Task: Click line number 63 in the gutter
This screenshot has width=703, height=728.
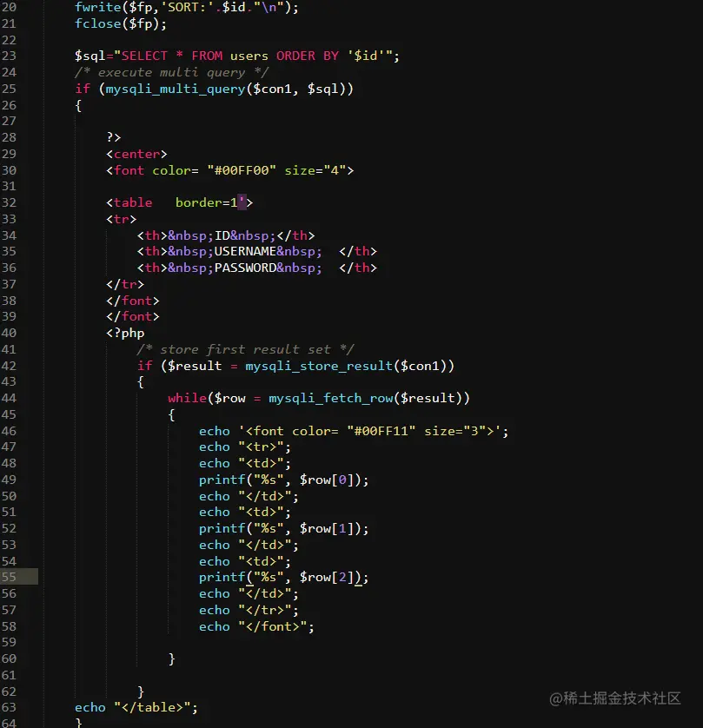Action: point(9,707)
